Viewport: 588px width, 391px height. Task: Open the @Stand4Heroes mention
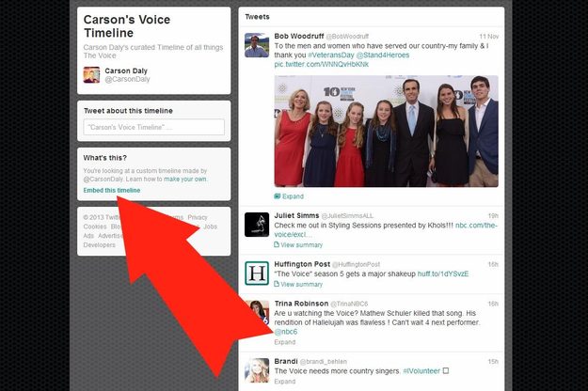pos(383,55)
